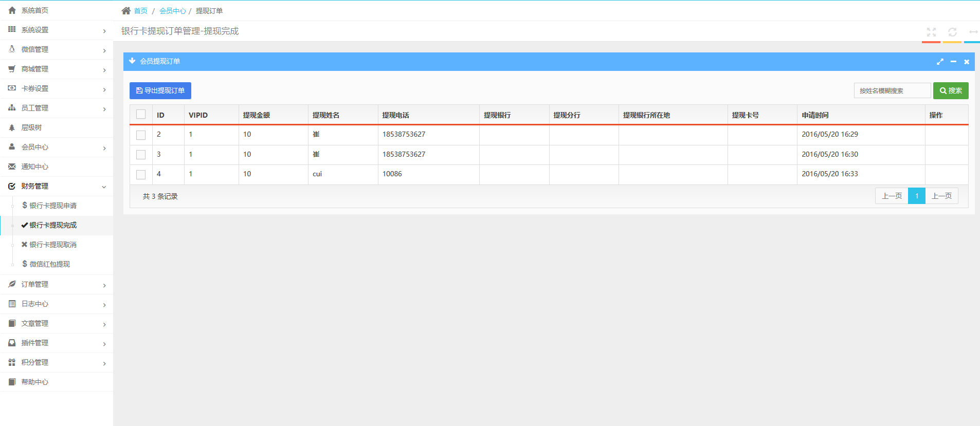Collapse the 财务管理 sidebar section
980x426 pixels.
coord(57,187)
